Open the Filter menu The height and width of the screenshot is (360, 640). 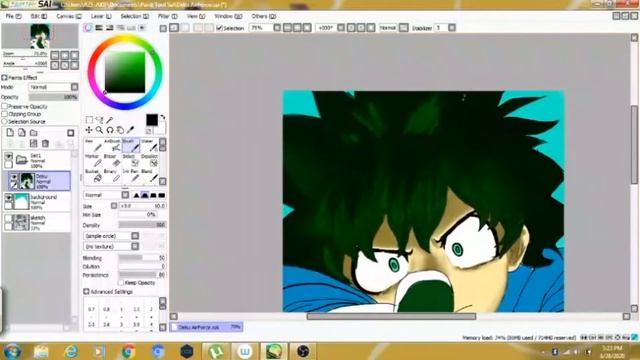(x=167, y=16)
